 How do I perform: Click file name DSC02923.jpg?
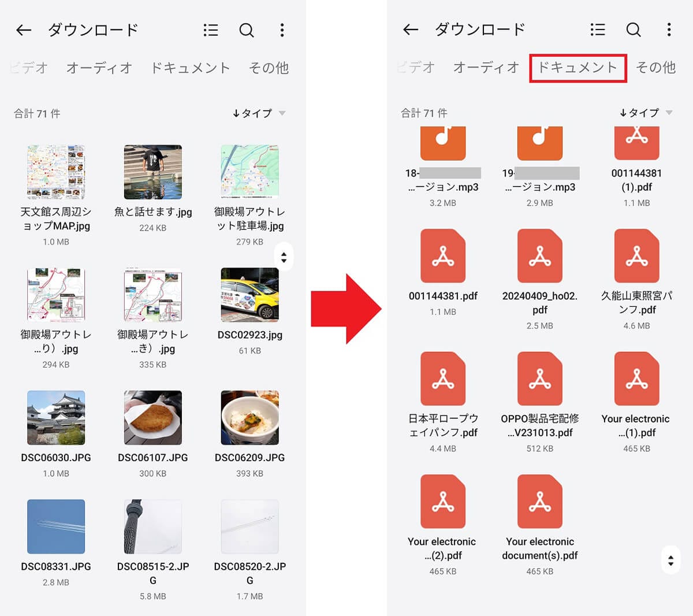[x=250, y=335]
